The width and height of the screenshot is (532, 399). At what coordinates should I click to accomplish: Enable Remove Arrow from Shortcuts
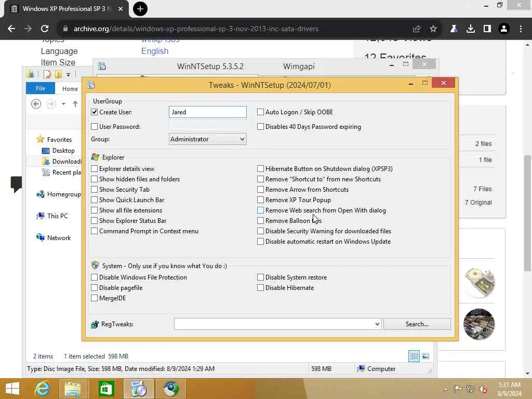coord(260,190)
